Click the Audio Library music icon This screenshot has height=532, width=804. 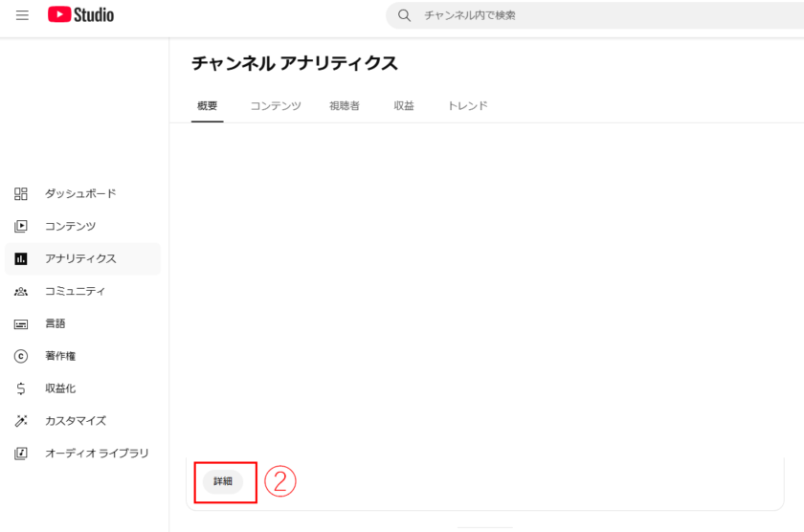tap(21, 454)
